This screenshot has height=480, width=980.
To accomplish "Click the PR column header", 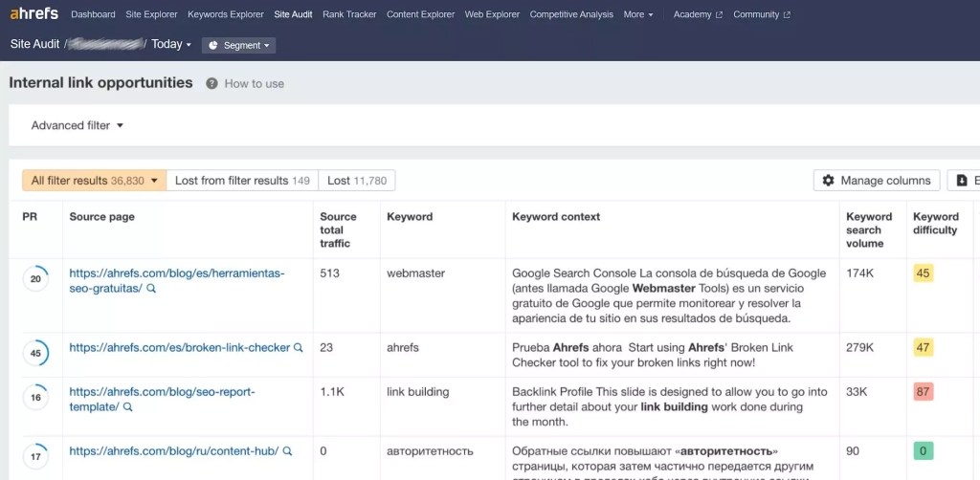I will 30,217.
